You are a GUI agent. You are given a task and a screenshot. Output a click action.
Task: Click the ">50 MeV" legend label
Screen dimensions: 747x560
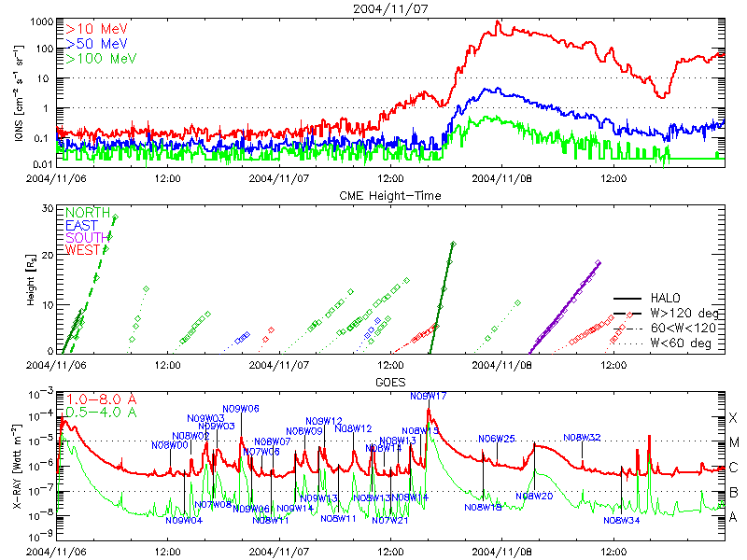click(x=97, y=44)
